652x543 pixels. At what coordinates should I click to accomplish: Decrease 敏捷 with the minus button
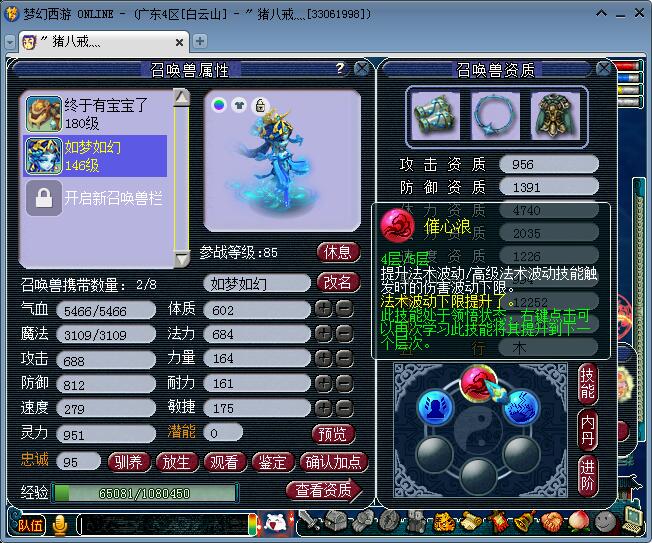click(344, 408)
